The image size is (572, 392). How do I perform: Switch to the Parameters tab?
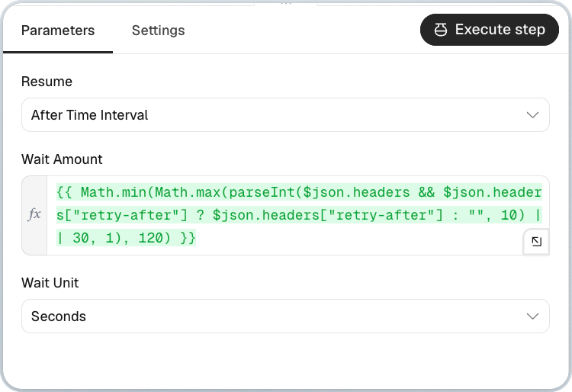point(58,31)
